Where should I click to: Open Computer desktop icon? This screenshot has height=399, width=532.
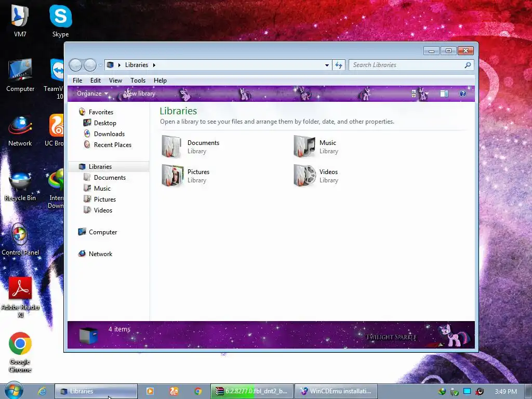coord(20,75)
